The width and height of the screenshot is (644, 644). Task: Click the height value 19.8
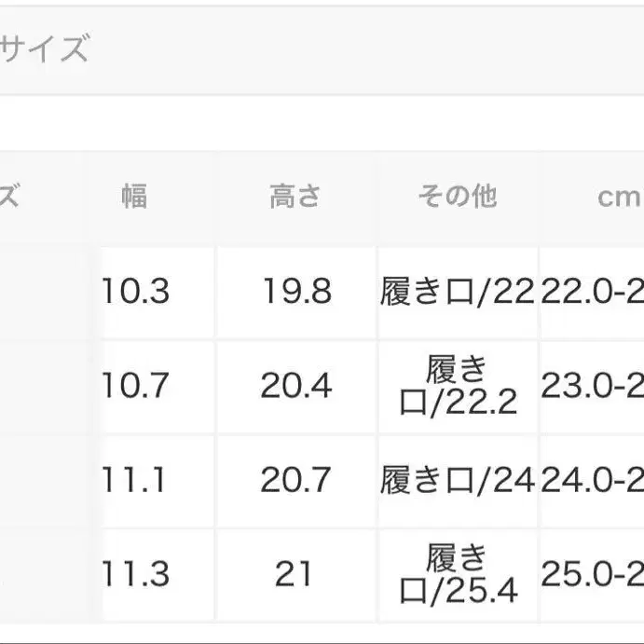coord(296,293)
